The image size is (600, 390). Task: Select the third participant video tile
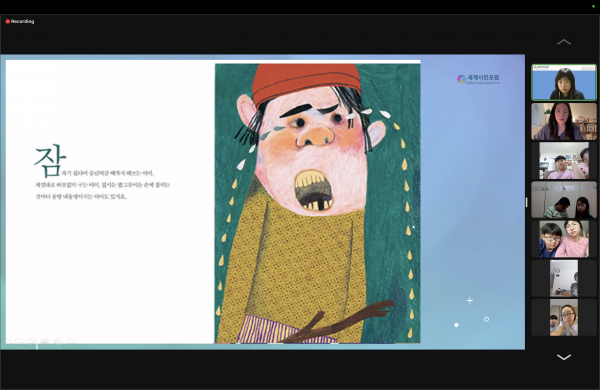click(x=564, y=161)
